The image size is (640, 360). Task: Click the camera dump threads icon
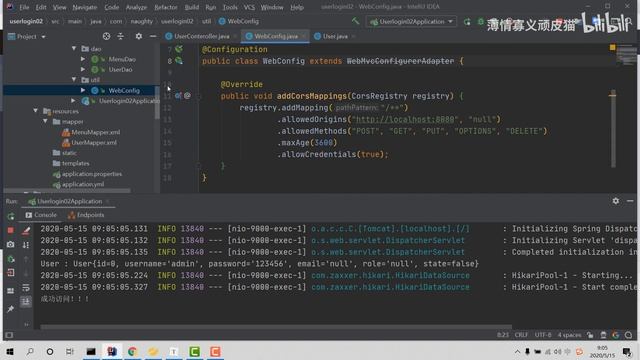pos(11,244)
